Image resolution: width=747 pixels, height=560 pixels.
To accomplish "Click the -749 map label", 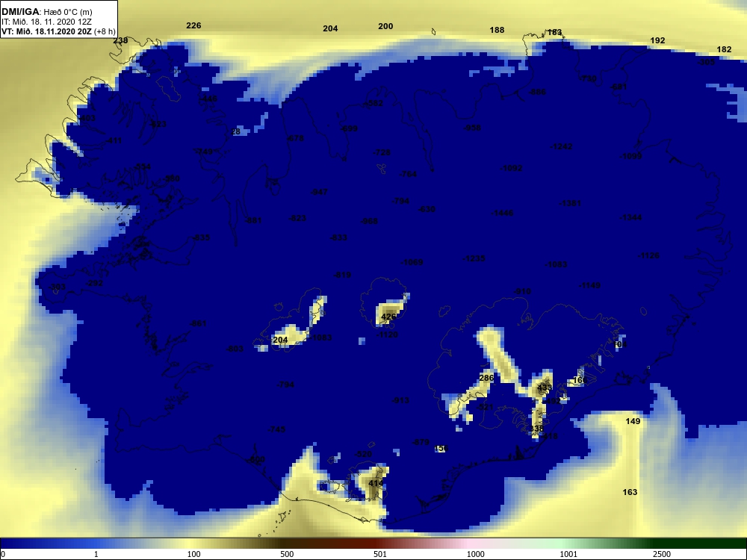I will [x=203, y=152].
